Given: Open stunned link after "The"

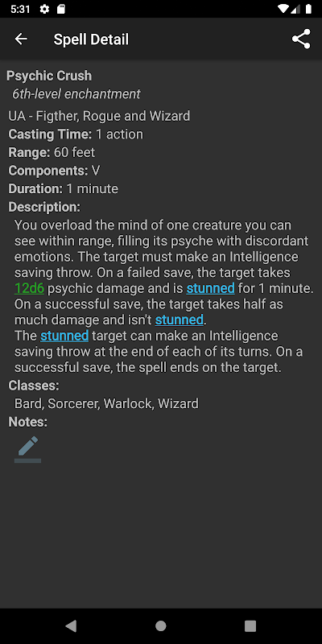Looking at the screenshot, I should (64, 336).
